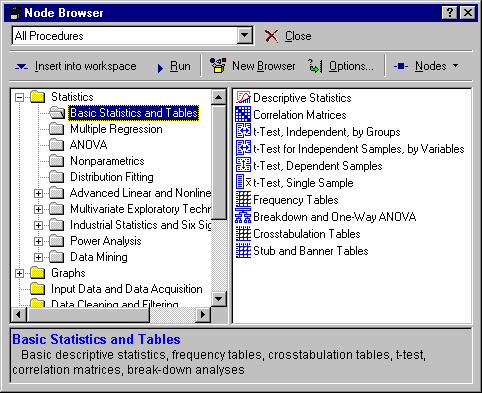This screenshot has width=482, height=393.
Task: Click the Nonparametrics folder icon
Action: click(x=57, y=161)
